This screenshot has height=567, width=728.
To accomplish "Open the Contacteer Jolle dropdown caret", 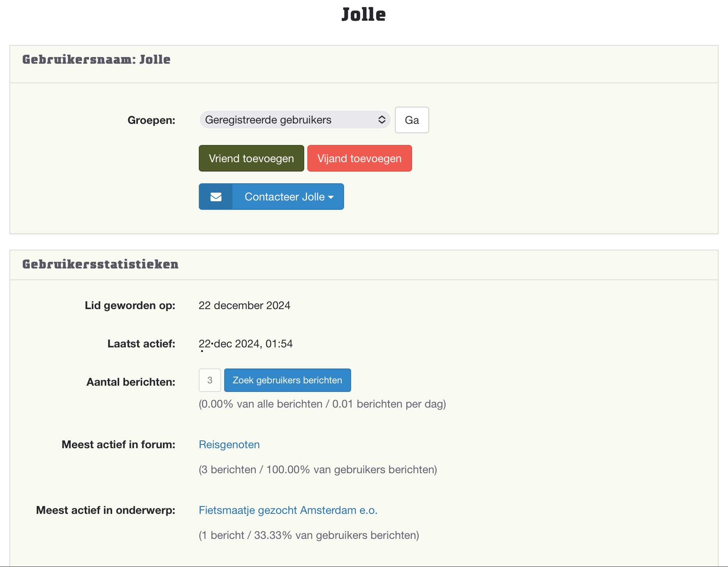I will (x=331, y=197).
